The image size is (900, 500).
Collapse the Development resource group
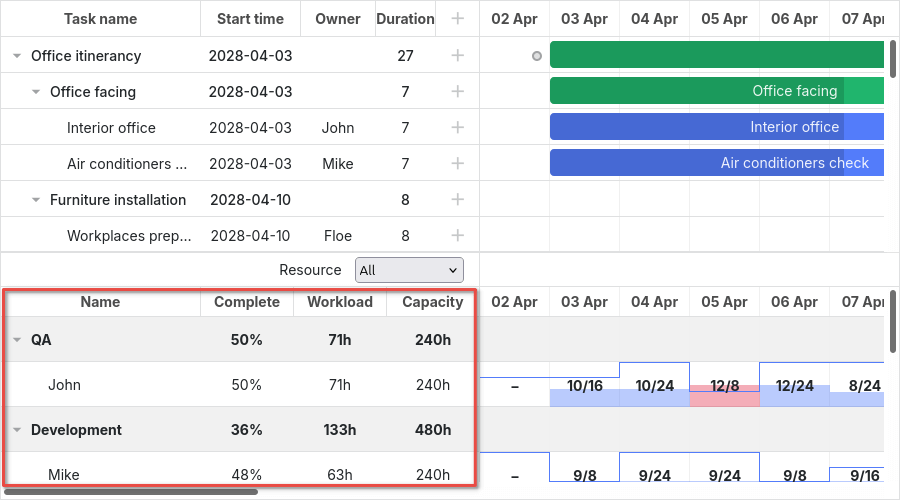17,430
